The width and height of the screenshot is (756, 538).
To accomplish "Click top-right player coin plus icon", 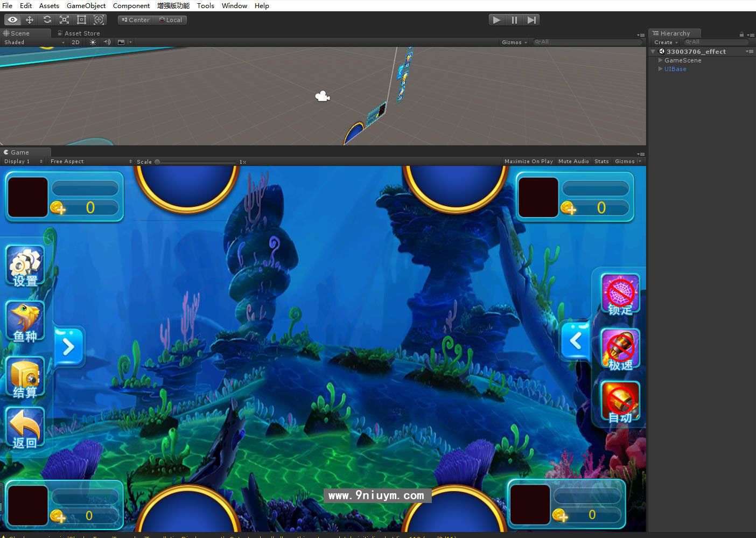I will coord(568,208).
